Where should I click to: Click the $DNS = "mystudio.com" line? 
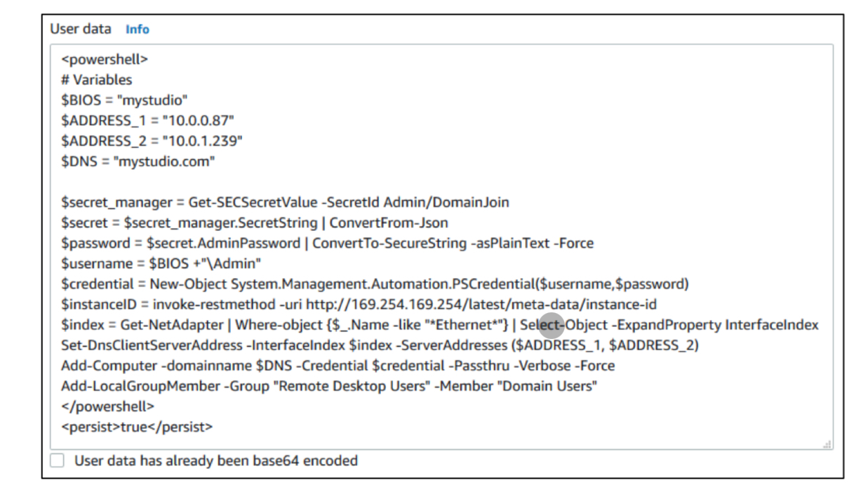pyautogui.click(x=138, y=162)
